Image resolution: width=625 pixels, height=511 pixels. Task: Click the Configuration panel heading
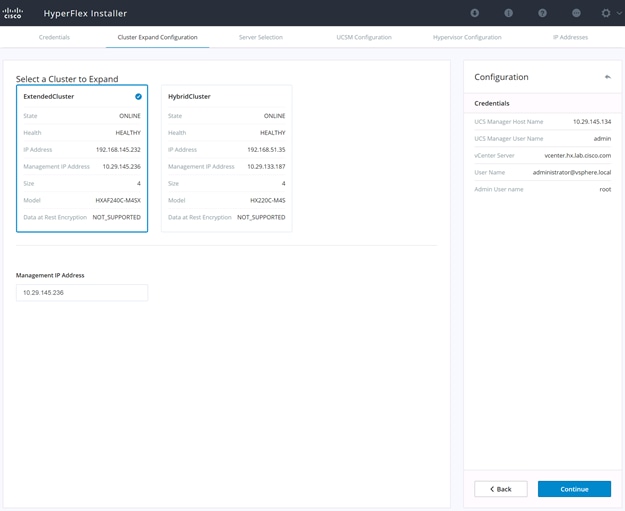[501, 77]
